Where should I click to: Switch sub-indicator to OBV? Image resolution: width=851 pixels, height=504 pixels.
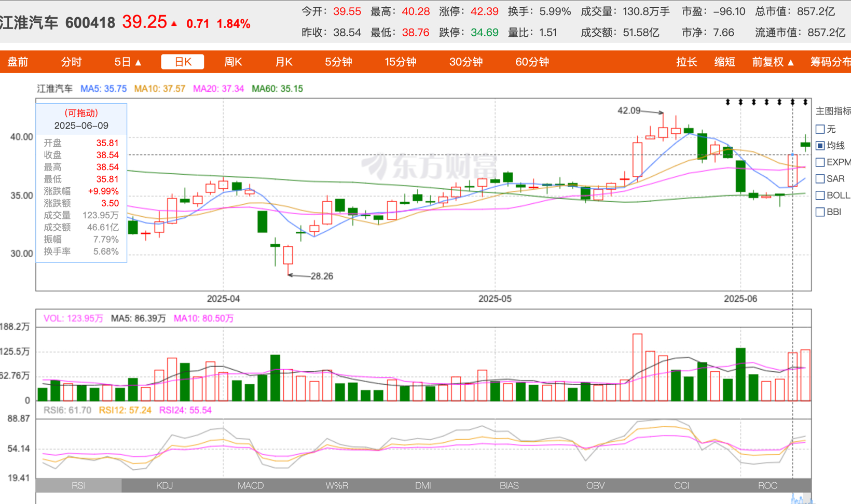pos(595,486)
